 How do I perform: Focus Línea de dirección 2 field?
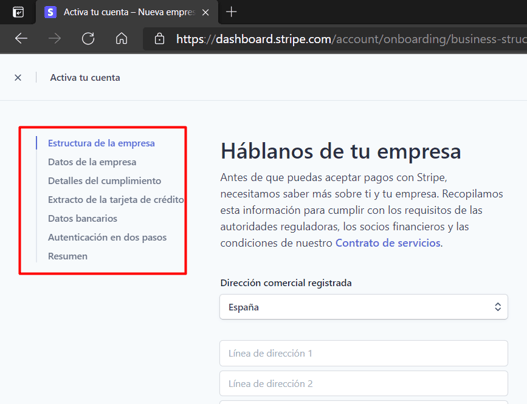coord(364,383)
